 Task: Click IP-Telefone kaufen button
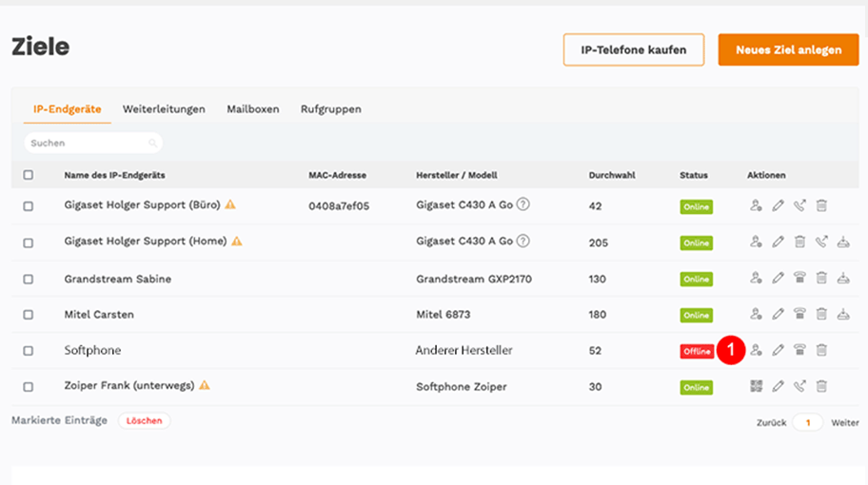click(x=634, y=49)
